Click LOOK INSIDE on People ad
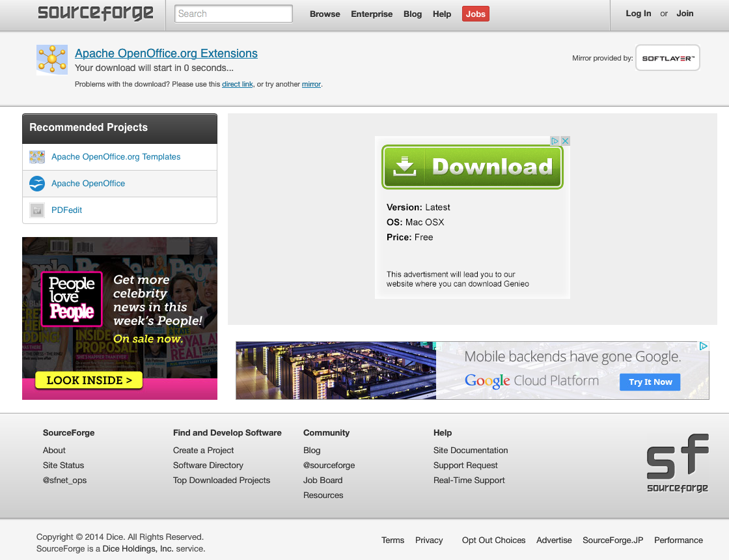The image size is (729, 560). pos(89,380)
